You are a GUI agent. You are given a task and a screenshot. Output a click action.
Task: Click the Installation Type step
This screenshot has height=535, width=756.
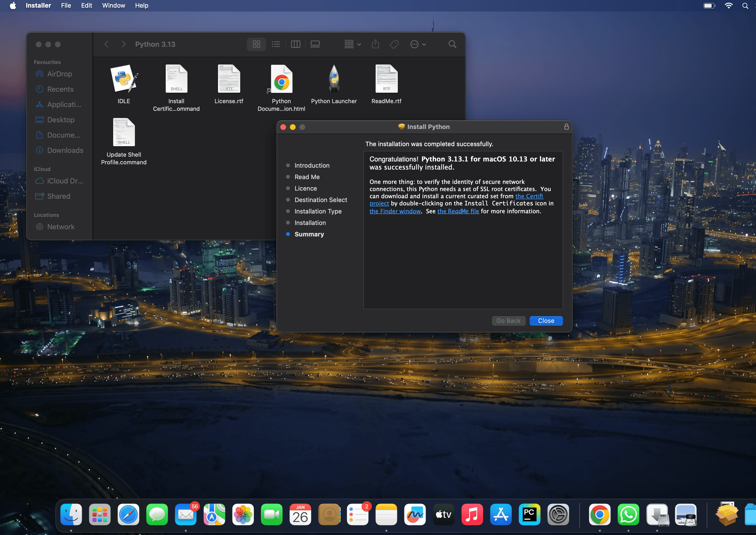pos(318,211)
